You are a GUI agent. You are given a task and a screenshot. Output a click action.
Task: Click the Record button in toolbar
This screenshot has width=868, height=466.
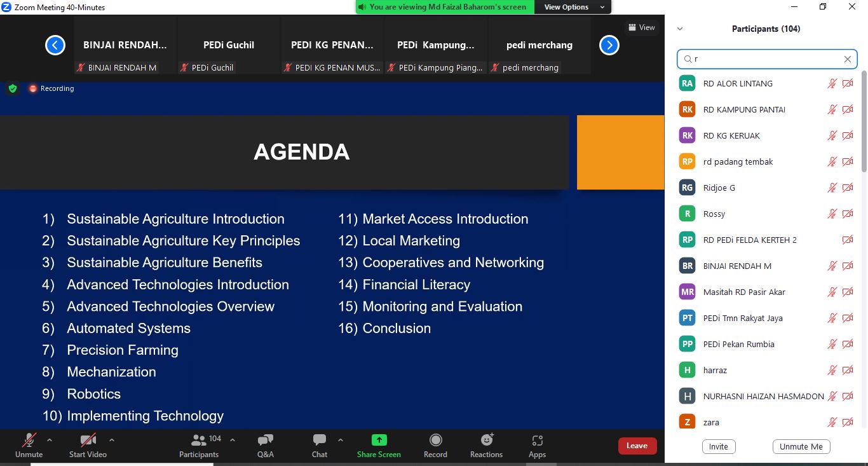(x=435, y=445)
